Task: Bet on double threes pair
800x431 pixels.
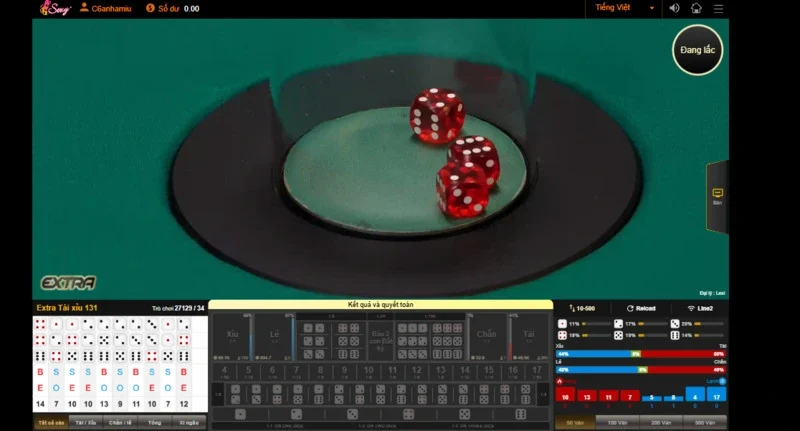Action: point(314,354)
